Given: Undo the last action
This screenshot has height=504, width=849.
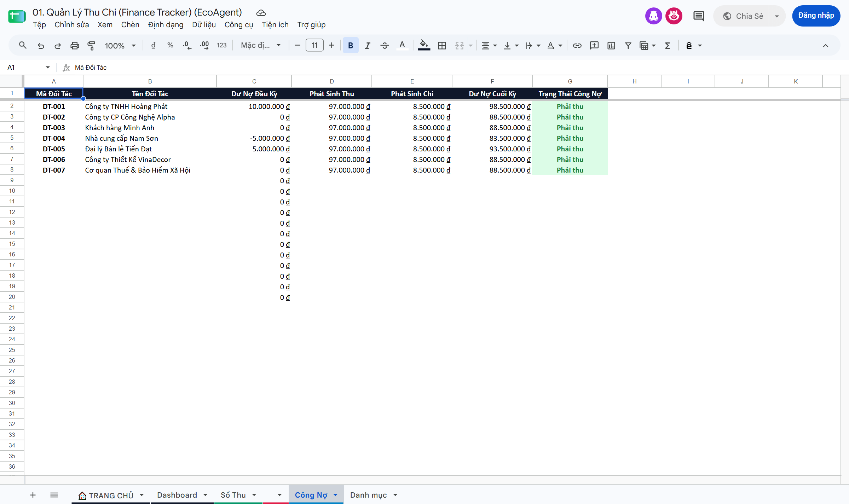Looking at the screenshot, I should point(41,45).
